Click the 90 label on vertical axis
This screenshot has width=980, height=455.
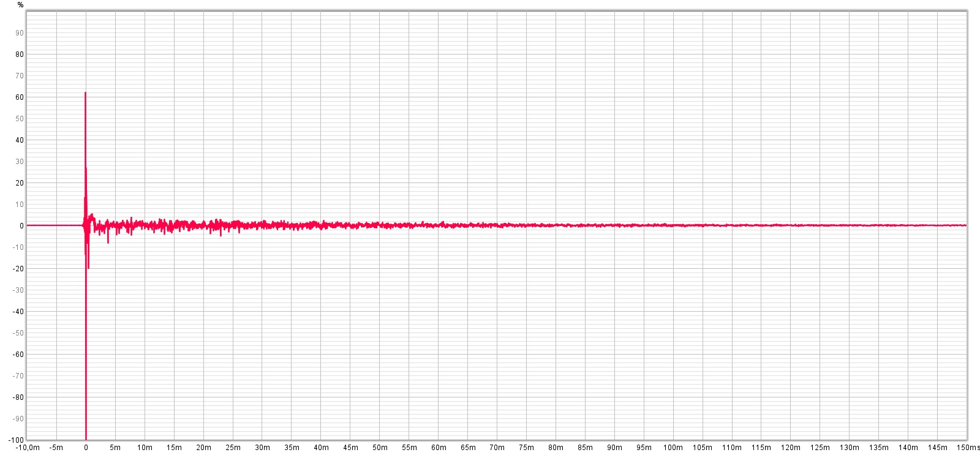pyautogui.click(x=20, y=33)
